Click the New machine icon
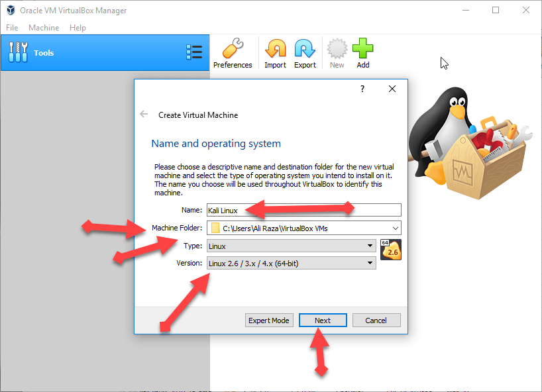This screenshot has width=542, height=392. (337, 50)
